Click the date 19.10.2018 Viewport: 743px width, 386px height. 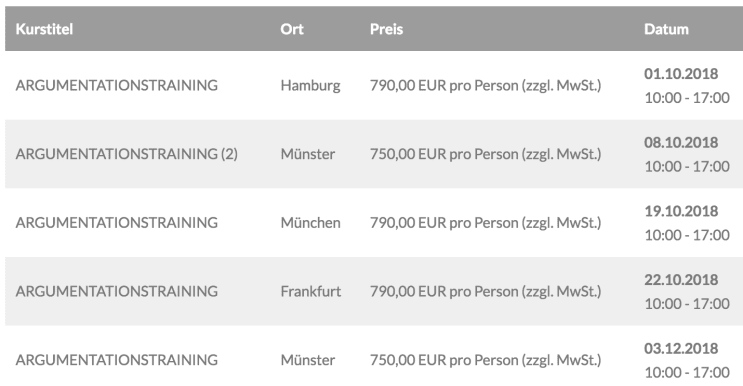point(681,211)
